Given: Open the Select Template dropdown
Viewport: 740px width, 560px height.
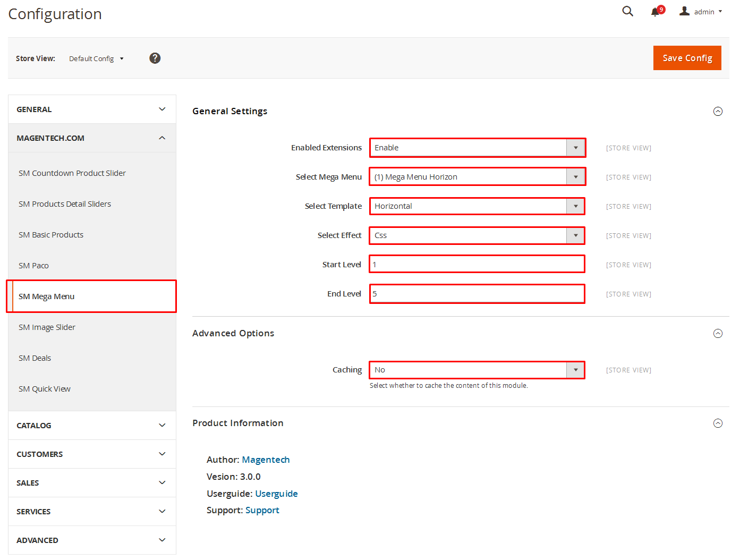Looking at the screenshot, I should coord(478,206).
